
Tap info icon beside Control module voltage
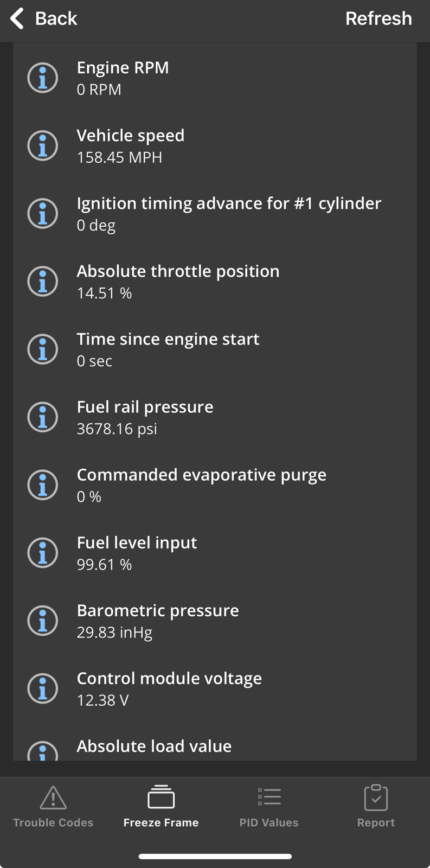coord(43,688)
